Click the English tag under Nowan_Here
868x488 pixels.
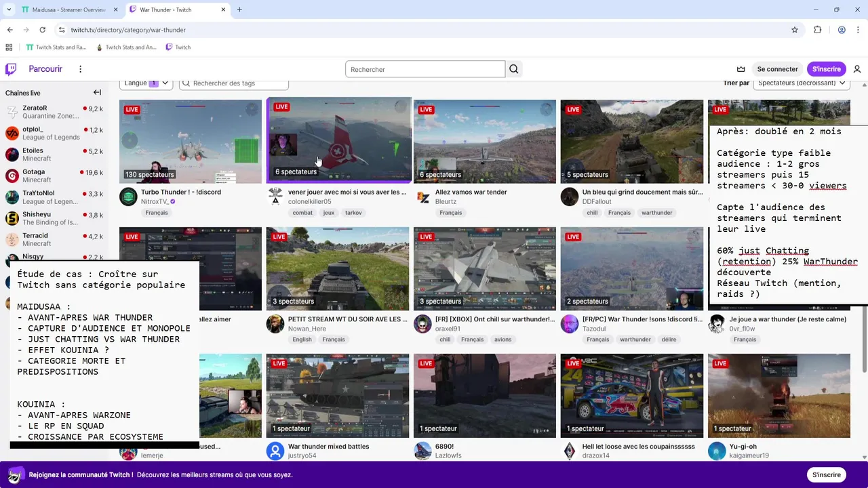[x=302, y=340]
